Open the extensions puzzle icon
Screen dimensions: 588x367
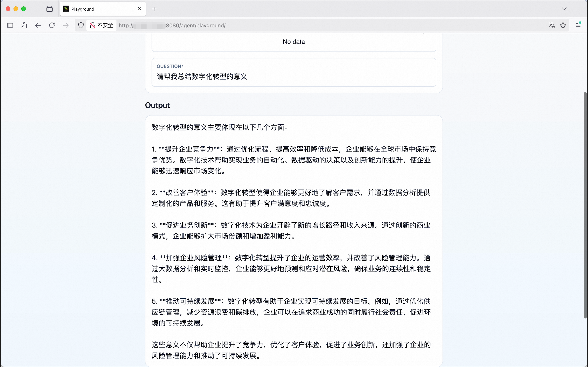pos(24,25)
